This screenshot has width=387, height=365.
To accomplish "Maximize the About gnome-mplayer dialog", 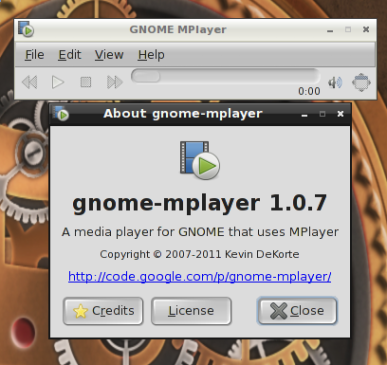I will 322,114.
